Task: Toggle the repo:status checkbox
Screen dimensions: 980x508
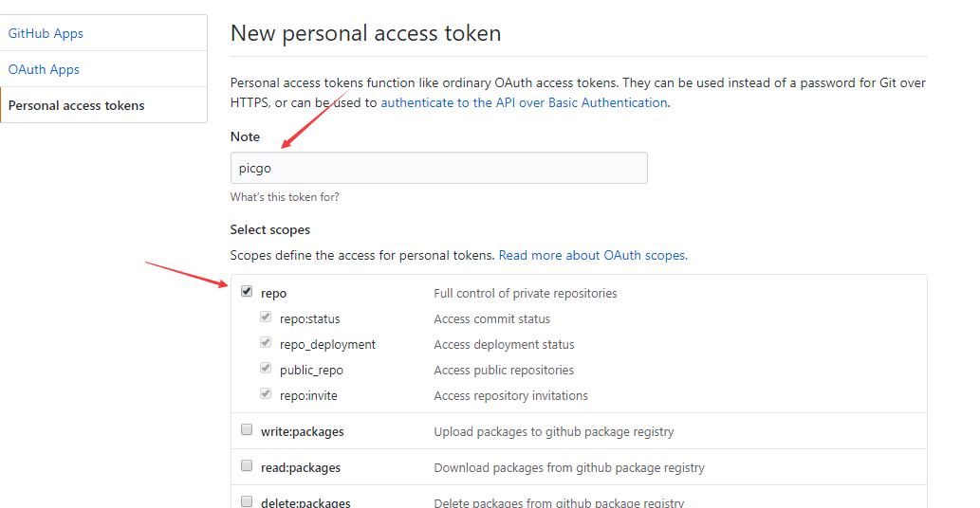Action: [x=266, y=317]
